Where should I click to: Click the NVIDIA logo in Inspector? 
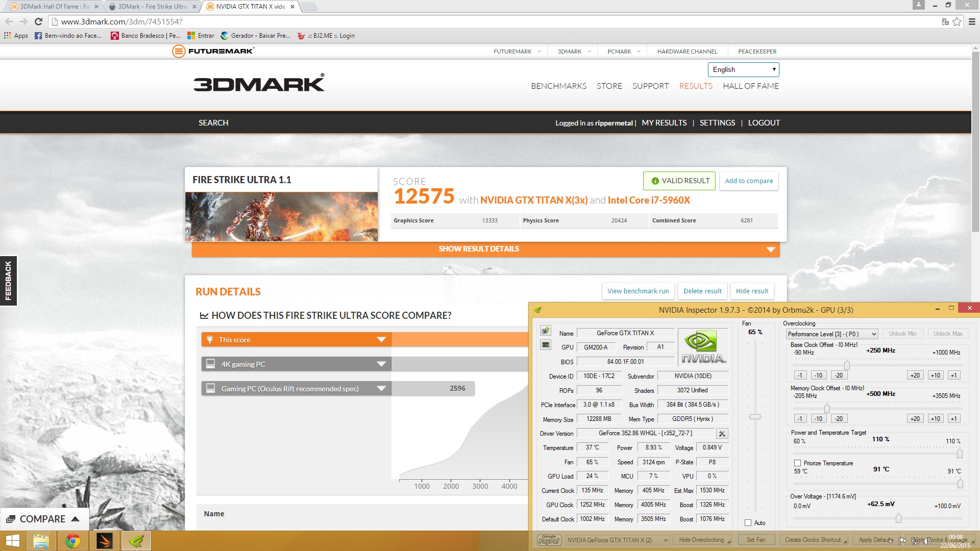(702, 347)
